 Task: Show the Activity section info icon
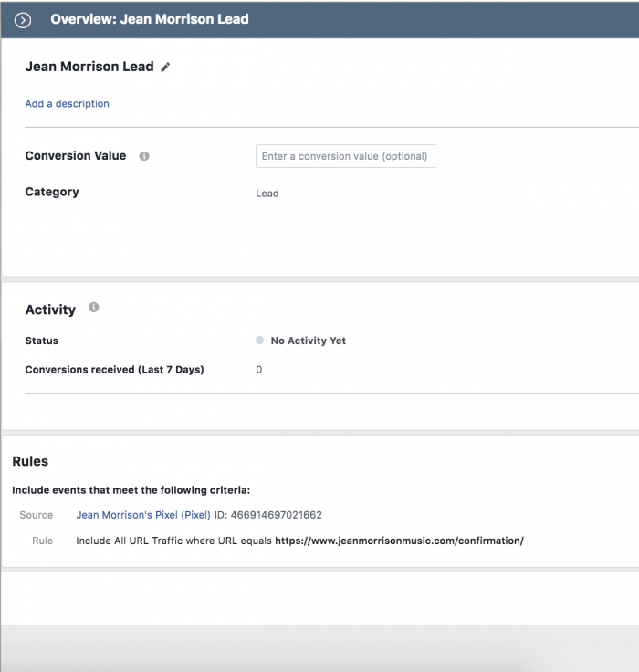click(94, 308)
